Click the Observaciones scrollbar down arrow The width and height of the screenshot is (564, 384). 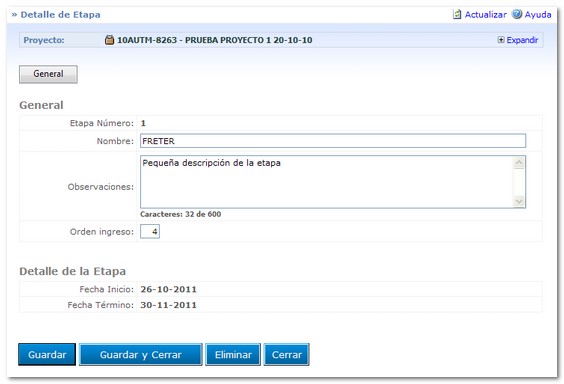519,201
